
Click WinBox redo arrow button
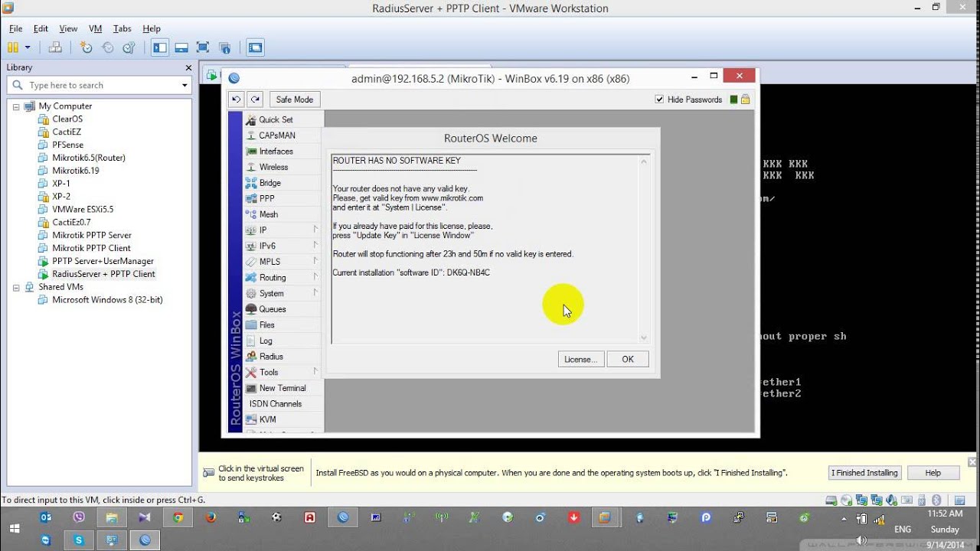point(255,99)
